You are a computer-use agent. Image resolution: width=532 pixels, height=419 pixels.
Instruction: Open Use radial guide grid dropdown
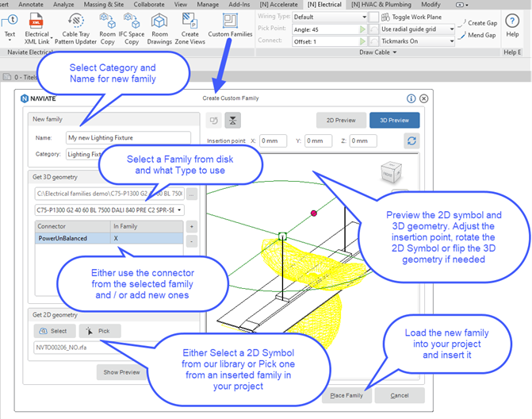pyautogui.click(x=417, y=29)
